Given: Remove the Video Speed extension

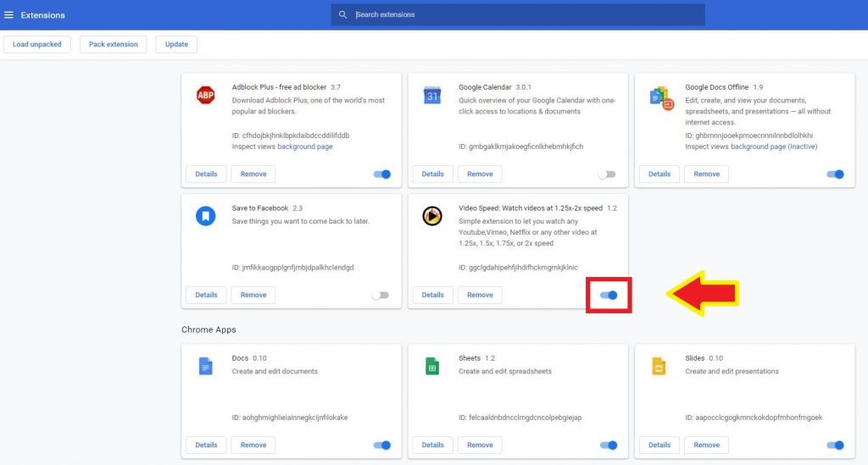Looking at the screenshot, I should coord(480,296).
